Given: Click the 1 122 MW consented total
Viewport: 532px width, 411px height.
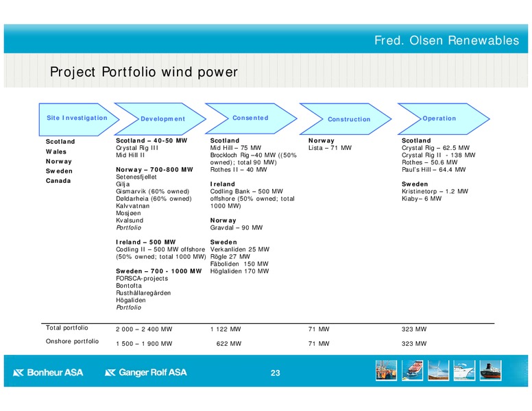Looking at the screenshot, I should point(226,329).
